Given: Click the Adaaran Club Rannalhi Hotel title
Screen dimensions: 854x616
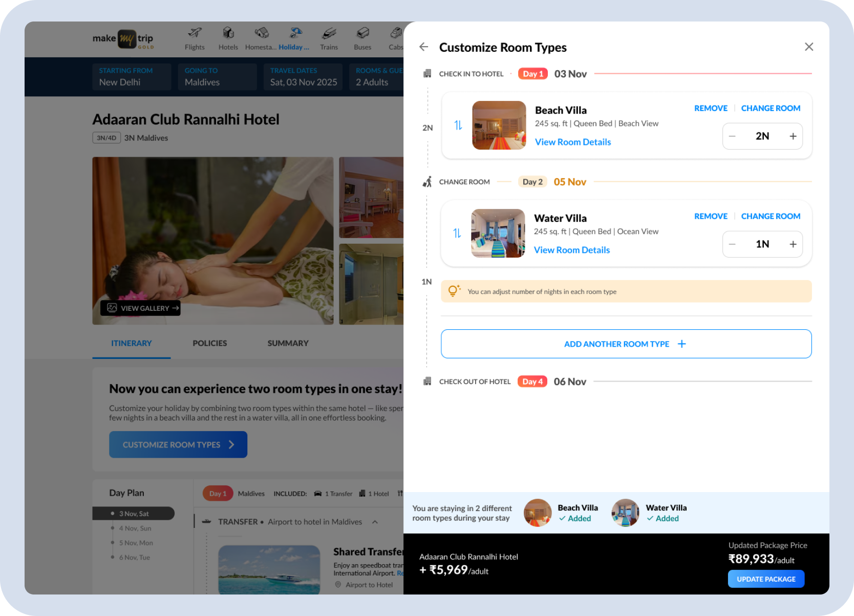Looking at the screenshot, I should tap(186, 119).
